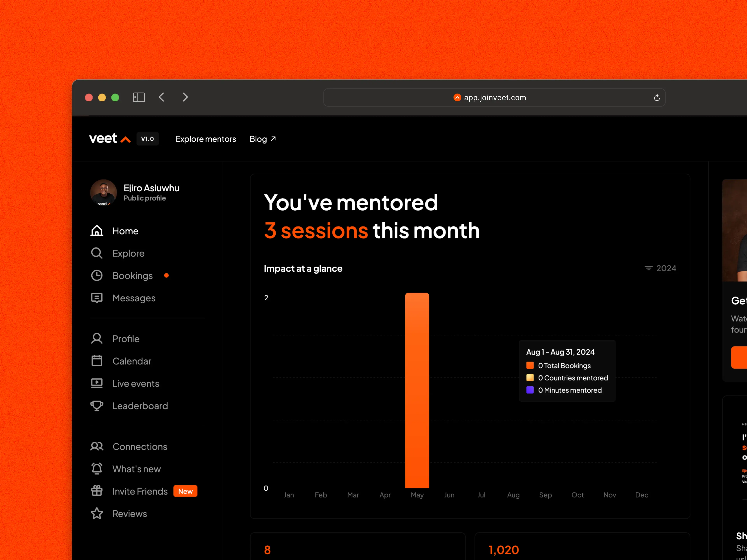Click the orange May bar in chart
The image size is (747, 560).
pos(417,390)
